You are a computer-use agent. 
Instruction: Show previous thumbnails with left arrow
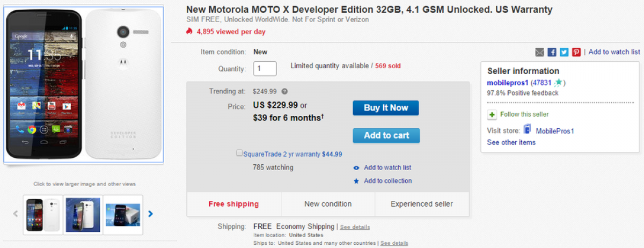tap(16, 214)
